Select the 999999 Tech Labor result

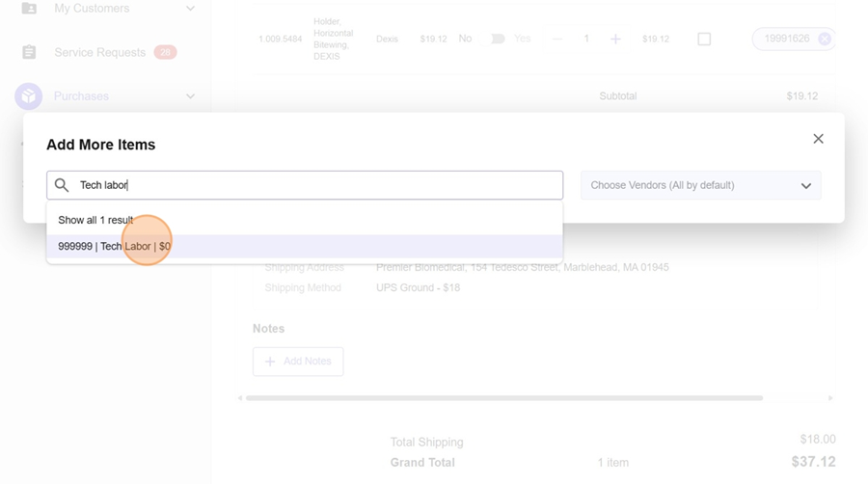point(114,247)
